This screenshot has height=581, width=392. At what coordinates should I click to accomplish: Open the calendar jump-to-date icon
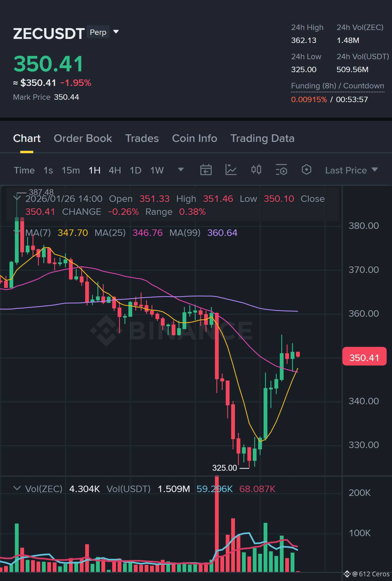click(x=206, y=170)
